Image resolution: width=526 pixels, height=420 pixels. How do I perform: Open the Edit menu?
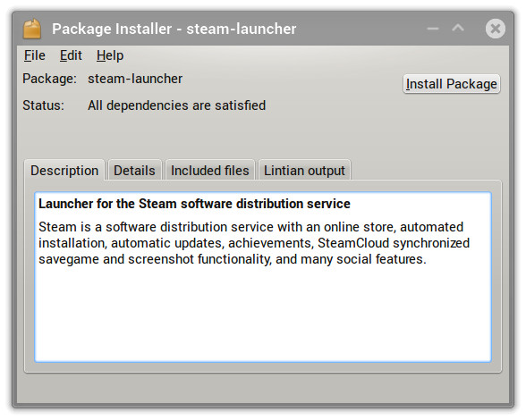(71, 55)
